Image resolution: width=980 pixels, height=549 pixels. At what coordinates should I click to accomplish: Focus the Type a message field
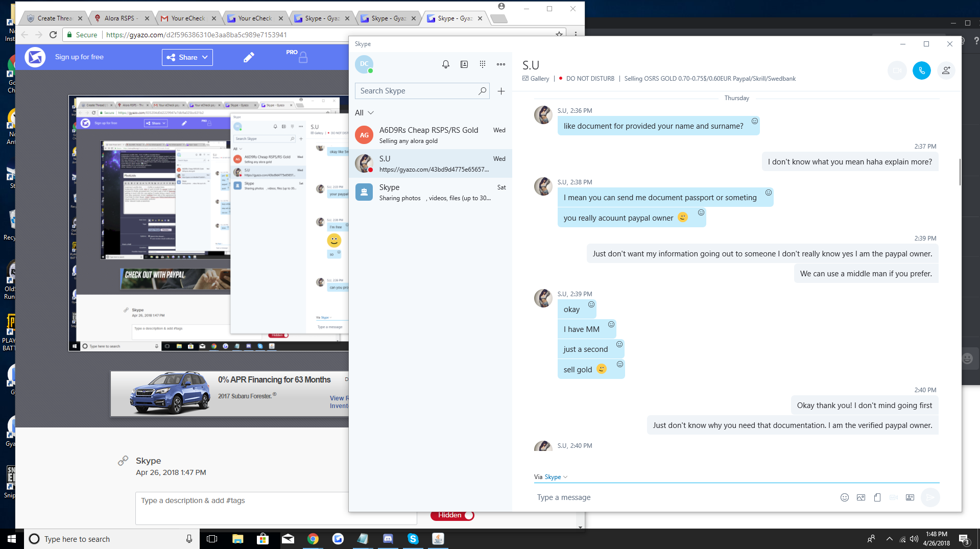coord(684,497)
